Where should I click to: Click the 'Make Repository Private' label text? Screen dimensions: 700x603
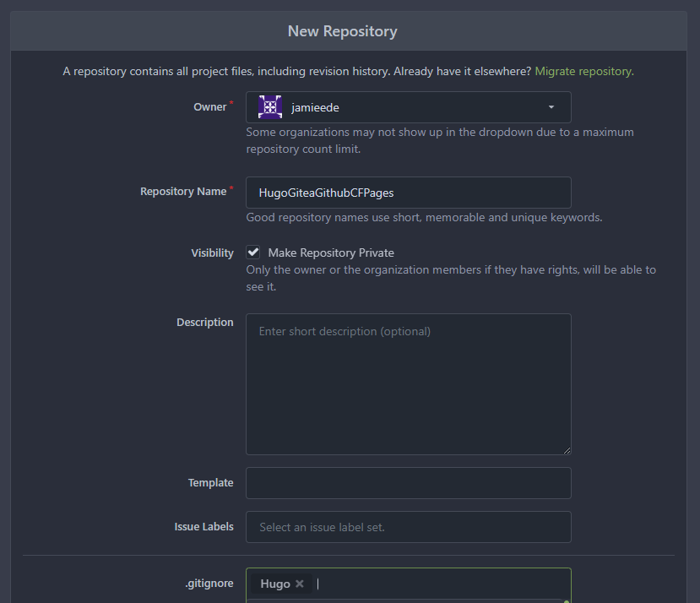point(330,253)
